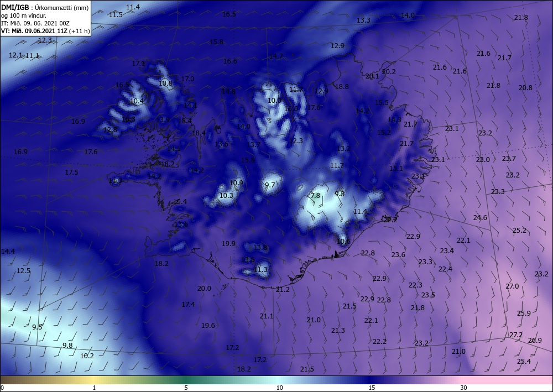Click the map value '10.6'

(x=343, y=242)
